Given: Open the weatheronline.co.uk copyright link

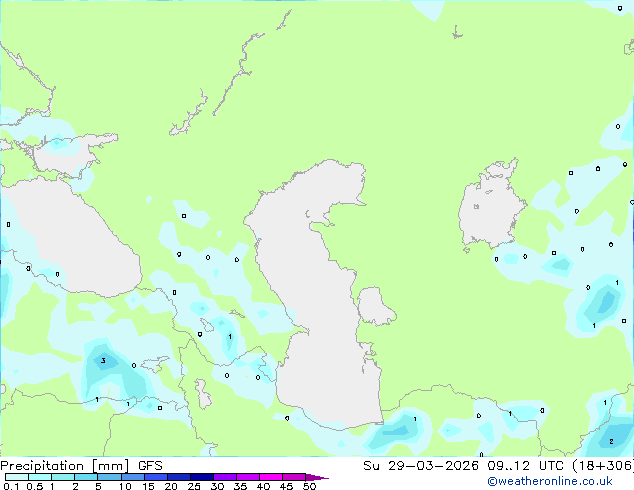Looking at the screenshot, I should 550,481.
